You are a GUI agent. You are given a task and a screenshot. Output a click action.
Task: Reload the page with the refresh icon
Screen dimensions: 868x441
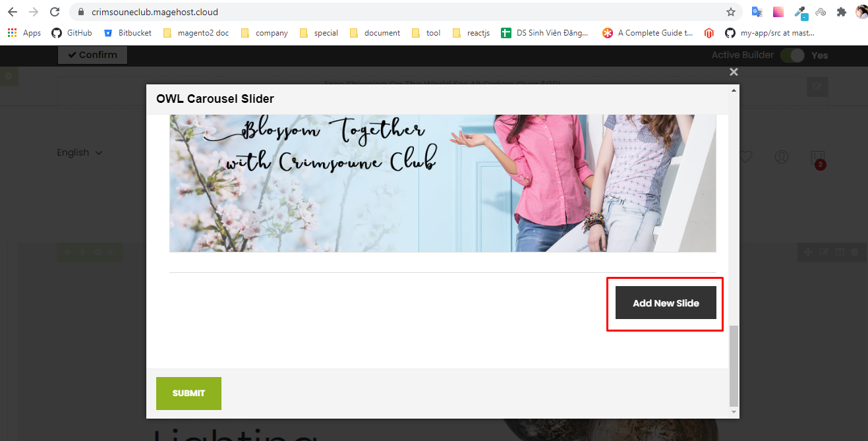coord(55,12)
